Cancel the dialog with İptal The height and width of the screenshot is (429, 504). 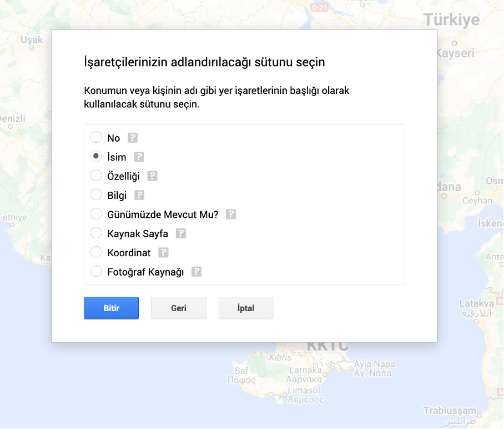tap(246, 308)
